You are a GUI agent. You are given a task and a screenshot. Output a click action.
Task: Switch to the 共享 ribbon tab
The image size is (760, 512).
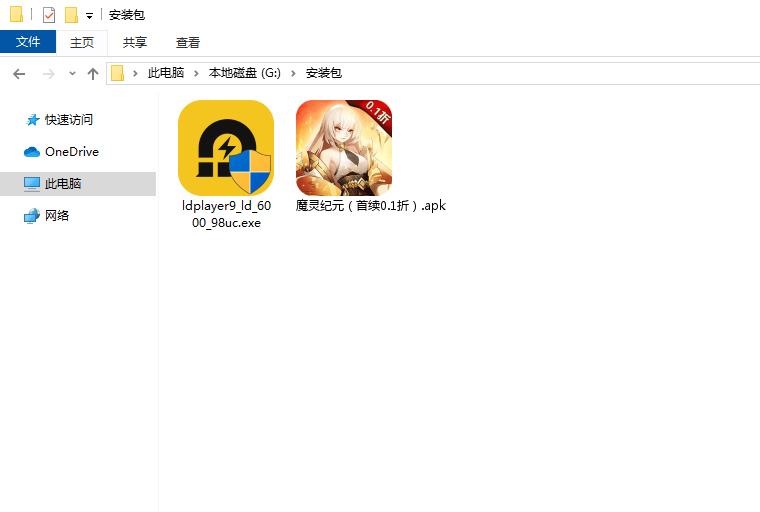tap(134, 42)
